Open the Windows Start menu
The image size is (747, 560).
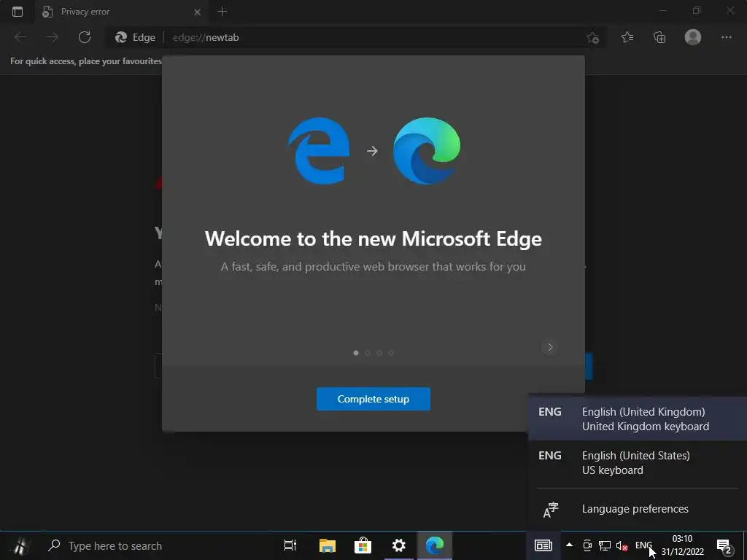[19, 545]
